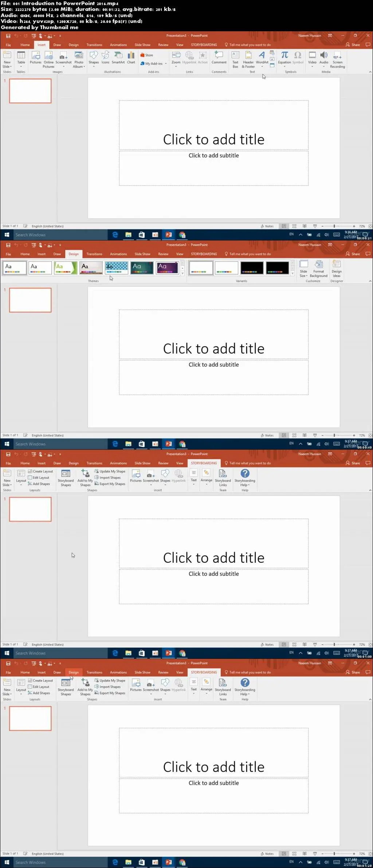Open the Arrange dropdown in the 00:01:00 frame
Screen dimensions: 373x868
[x=206, y=477]
